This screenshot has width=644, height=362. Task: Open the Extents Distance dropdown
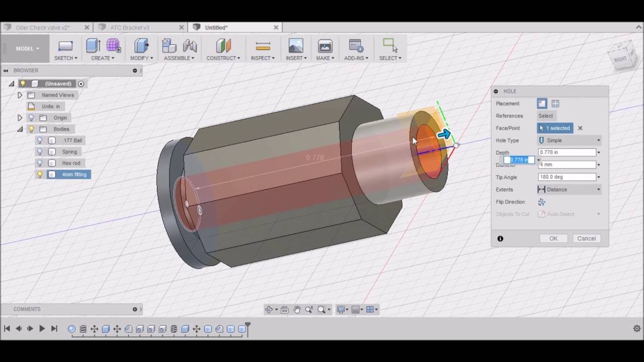pyautogui.click(x=570, y=190)
